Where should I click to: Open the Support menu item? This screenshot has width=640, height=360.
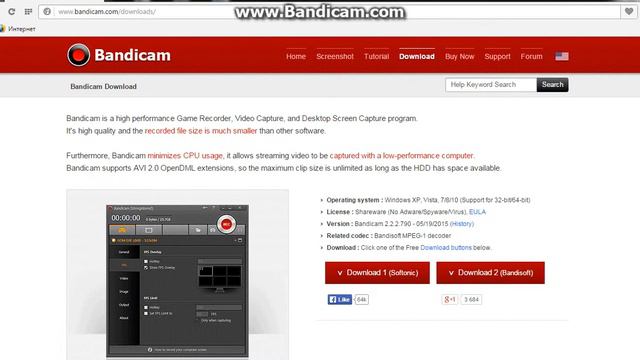(497, 56)
